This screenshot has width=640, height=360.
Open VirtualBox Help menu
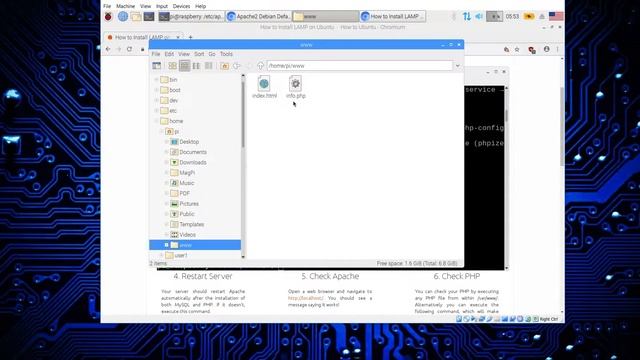[200, 6]
